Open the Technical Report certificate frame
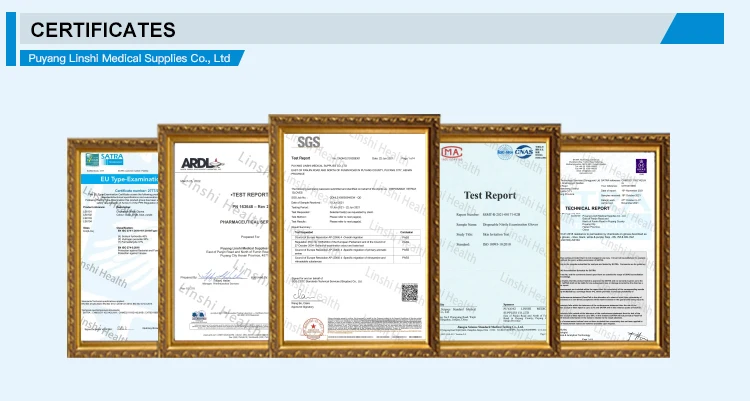Screen dimensions: 750x401 coord(615,245)
